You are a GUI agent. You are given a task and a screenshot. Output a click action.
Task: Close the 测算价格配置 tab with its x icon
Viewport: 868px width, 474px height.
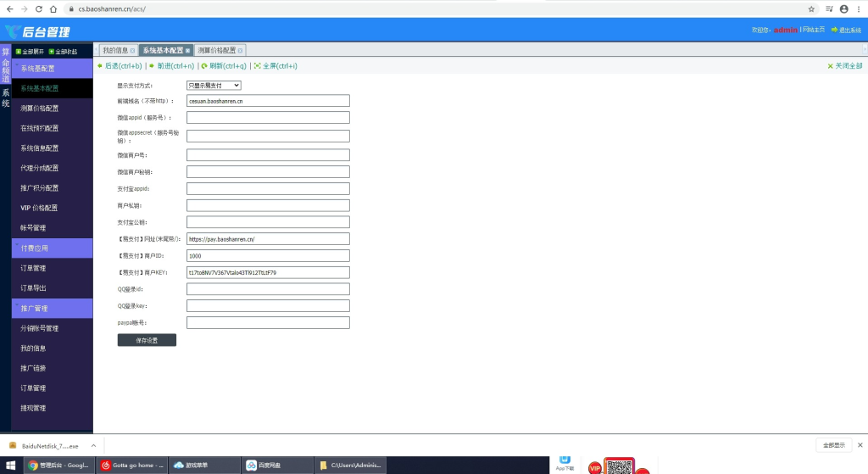coord(240,50)
